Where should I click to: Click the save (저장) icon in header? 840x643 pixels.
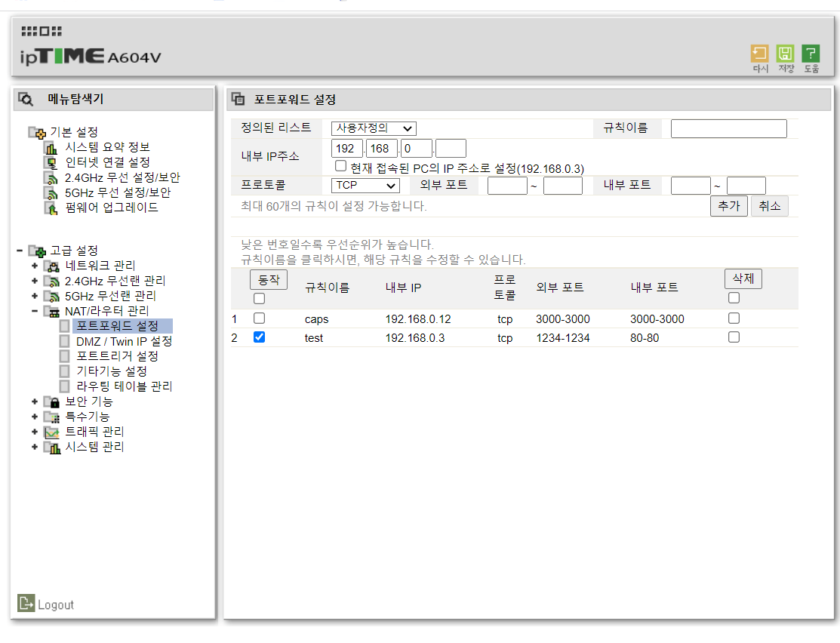coord(786,54)
